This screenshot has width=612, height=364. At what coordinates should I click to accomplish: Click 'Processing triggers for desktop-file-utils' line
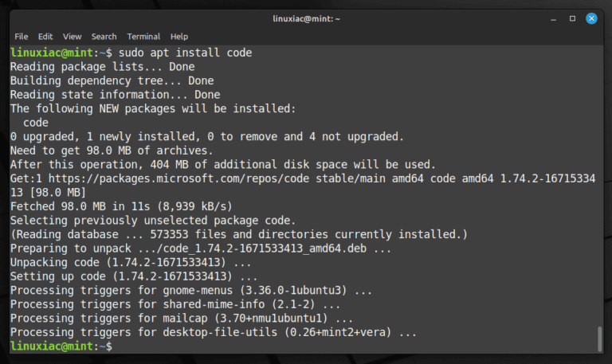tap(214, 332)
